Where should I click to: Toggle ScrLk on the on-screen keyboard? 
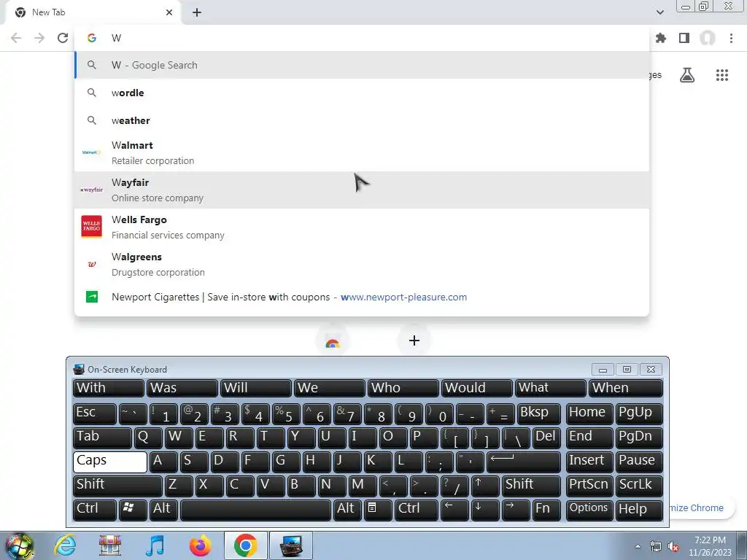[x=639, y=485]
